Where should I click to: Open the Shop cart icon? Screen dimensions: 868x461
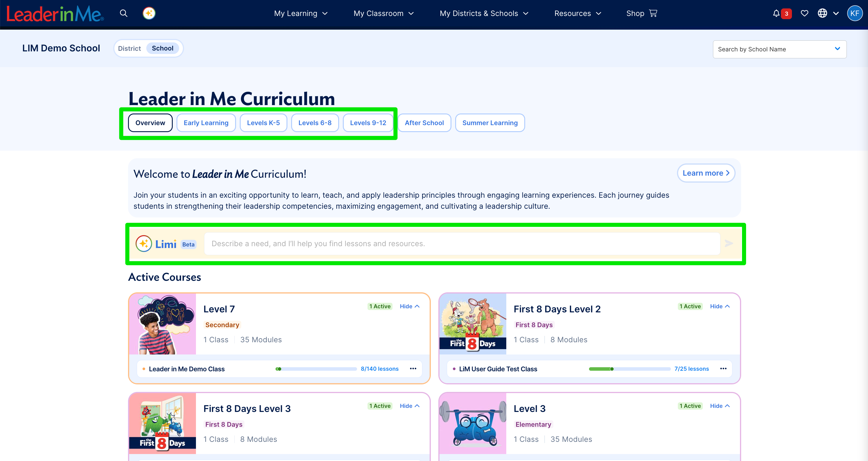pos(653,13)
